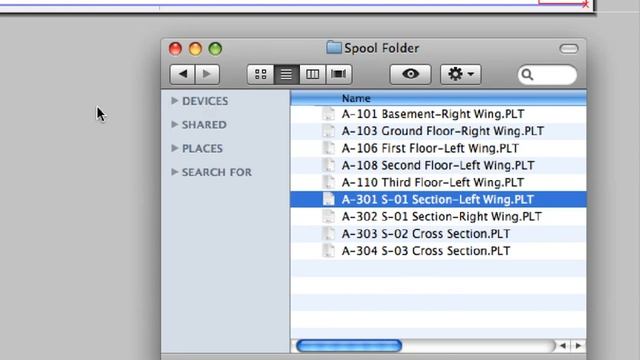Toggle toolbar with pill button
Image resolution: width=640 pixels, height=360 pixels.
coord(569,49)
